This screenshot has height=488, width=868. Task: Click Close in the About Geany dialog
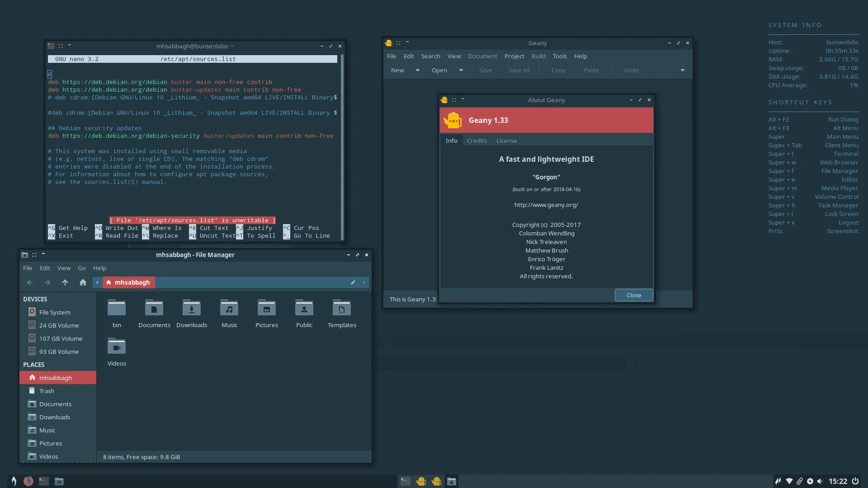pos(633,295)
